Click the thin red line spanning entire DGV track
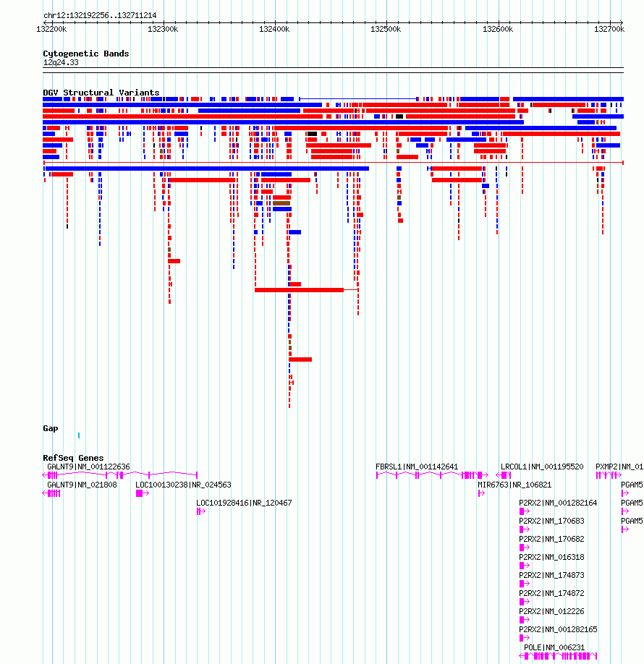This screenshot has height=664, width=644. (x=333, y=163)
